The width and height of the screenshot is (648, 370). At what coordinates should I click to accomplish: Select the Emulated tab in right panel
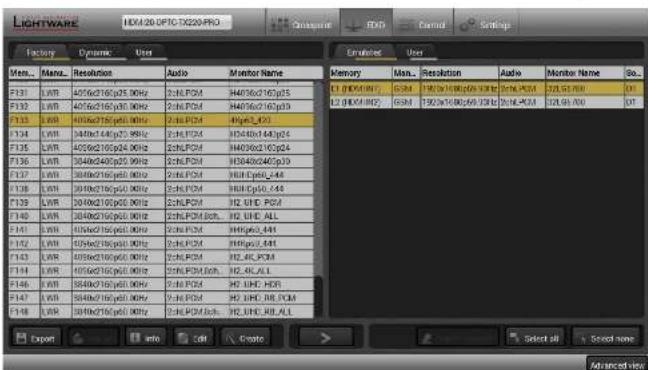point(364,53)
